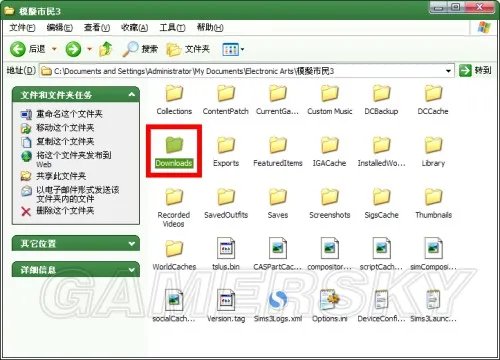Open the 文件(F) menu
Screen dimensions: 500x360
pos(22,28)
